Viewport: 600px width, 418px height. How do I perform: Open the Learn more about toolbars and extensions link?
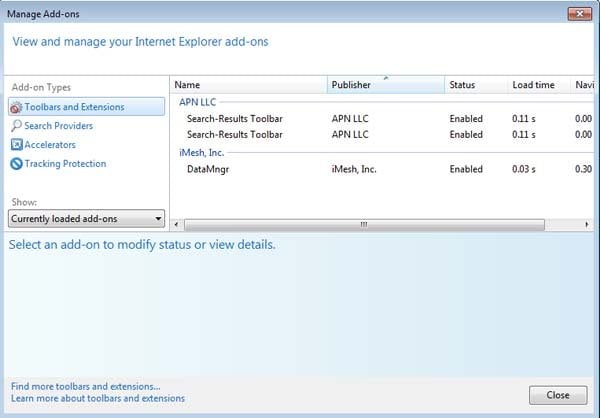98,398
